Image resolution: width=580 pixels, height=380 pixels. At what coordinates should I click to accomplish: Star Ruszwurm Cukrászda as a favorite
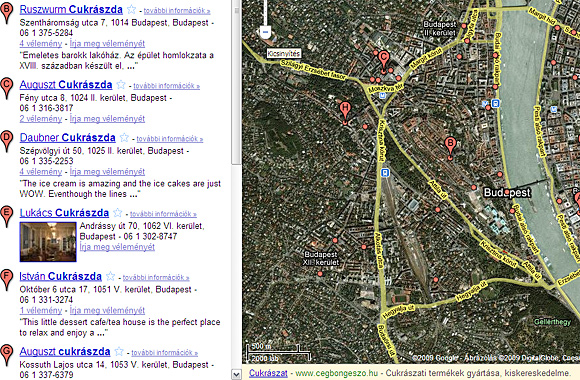point(131,10)
